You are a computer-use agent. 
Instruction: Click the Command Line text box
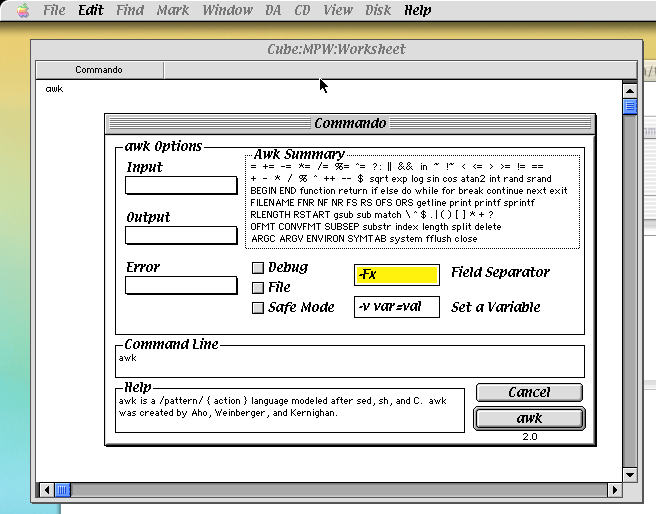[x=350, y=362]
